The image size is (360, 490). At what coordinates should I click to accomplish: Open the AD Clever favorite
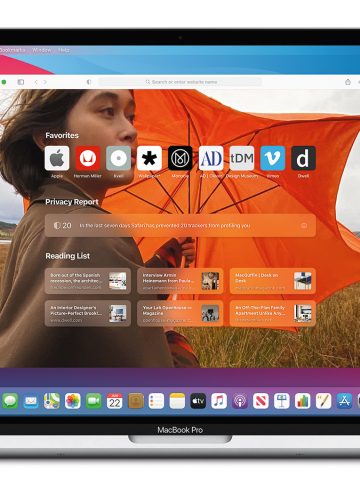211,158
